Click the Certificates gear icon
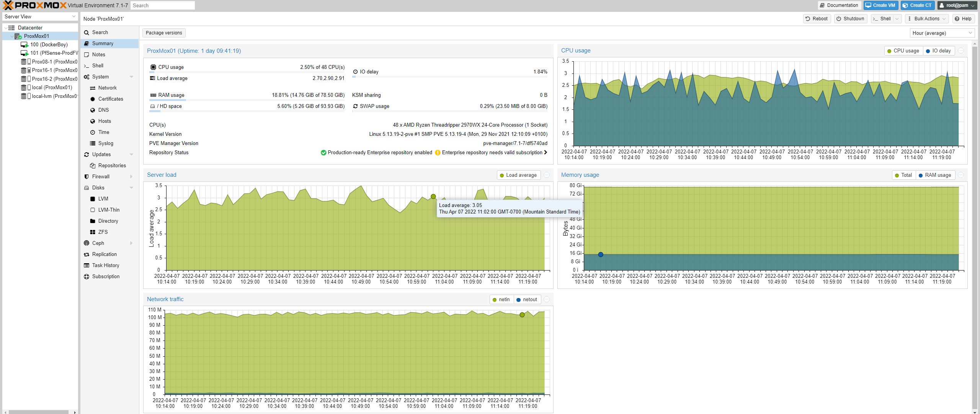Image resolution: width=980 pixels, height=414 pixels. click(x=93, y=99)
